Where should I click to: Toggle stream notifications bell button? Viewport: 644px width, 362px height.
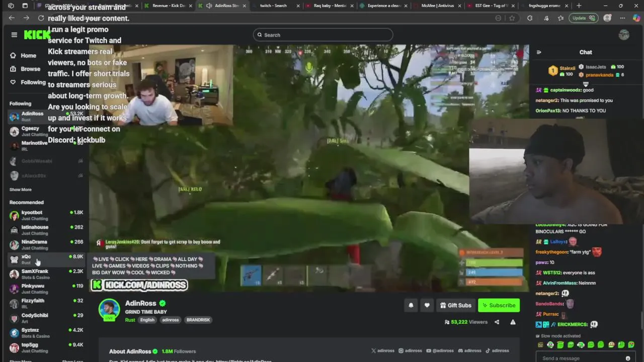411,305
